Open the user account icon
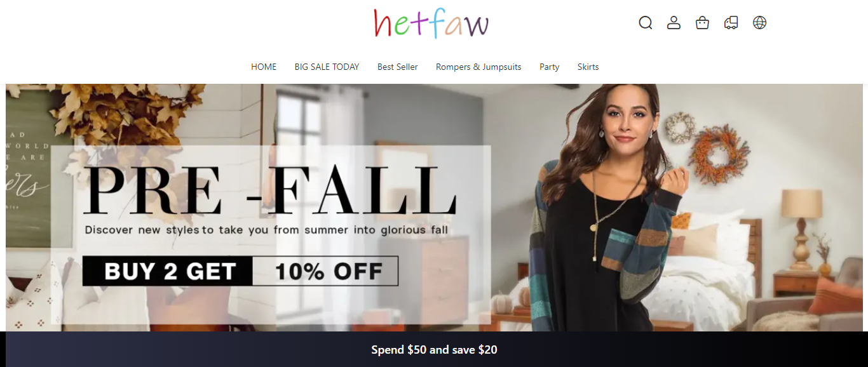Screen dimensions: 868x367 click(x=674, y=23)
